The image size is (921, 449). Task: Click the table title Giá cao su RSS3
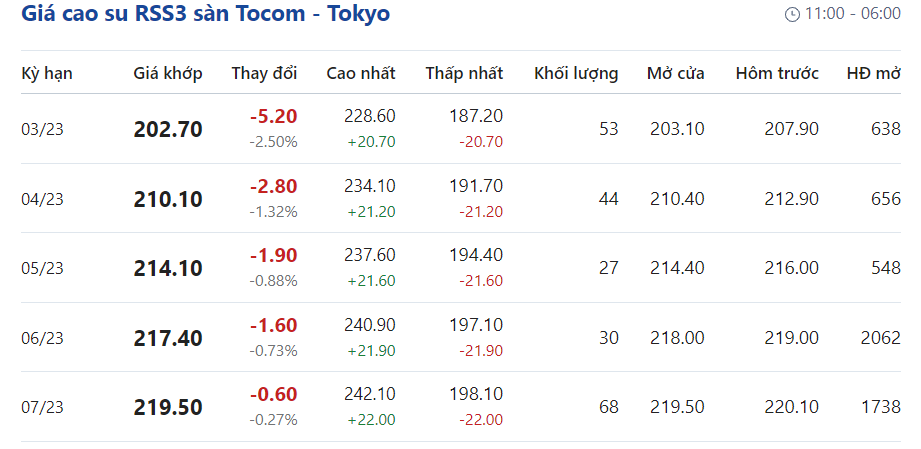coord(205,14)
